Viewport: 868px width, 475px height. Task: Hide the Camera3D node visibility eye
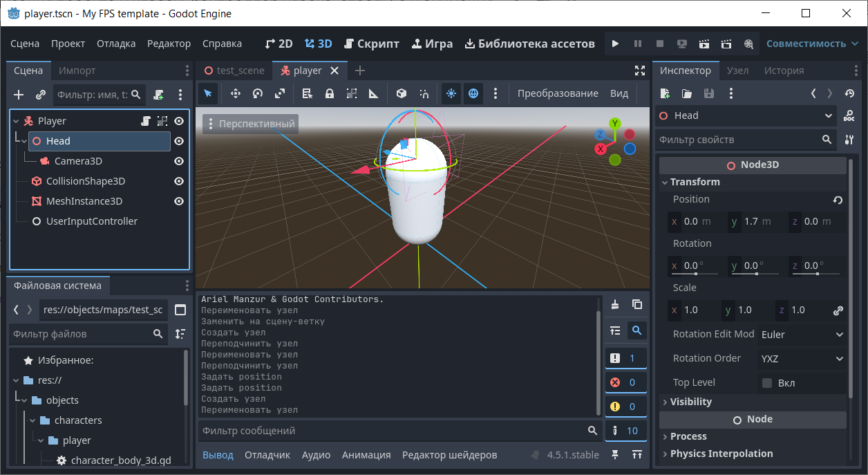point(179,161)
